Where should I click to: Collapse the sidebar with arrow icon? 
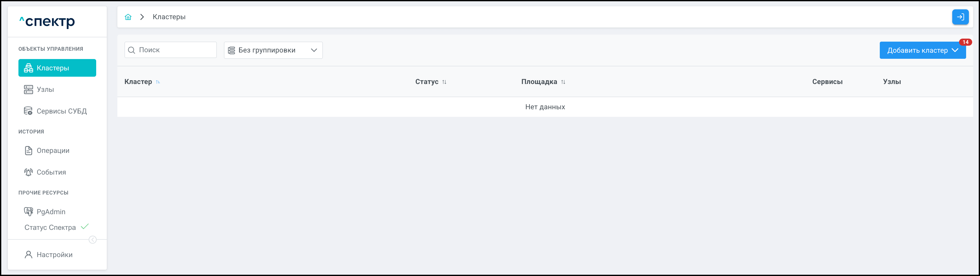point(92,239)
